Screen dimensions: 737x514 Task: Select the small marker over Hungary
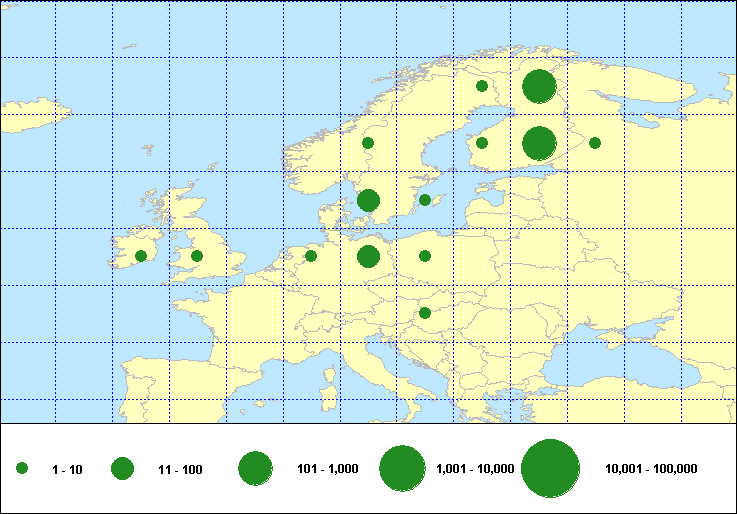point(425,313)
